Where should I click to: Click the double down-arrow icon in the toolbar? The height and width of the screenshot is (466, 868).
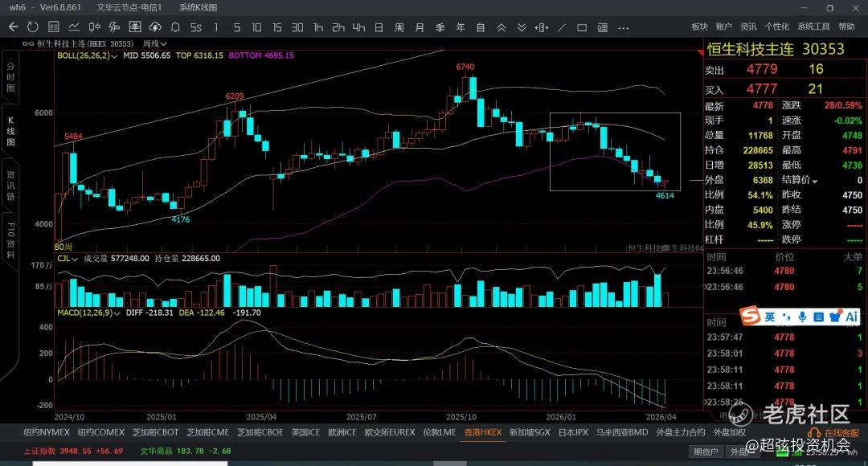[522, 27]
